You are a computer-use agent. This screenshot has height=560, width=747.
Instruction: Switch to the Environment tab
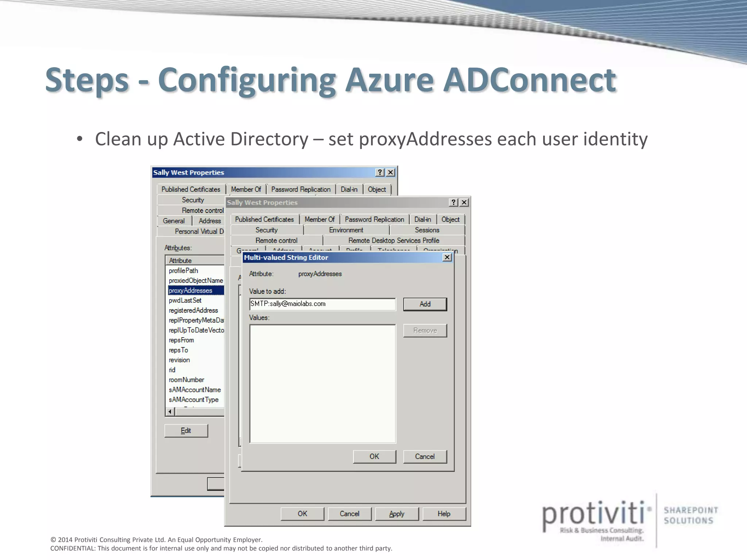click(x=346, y=230)
